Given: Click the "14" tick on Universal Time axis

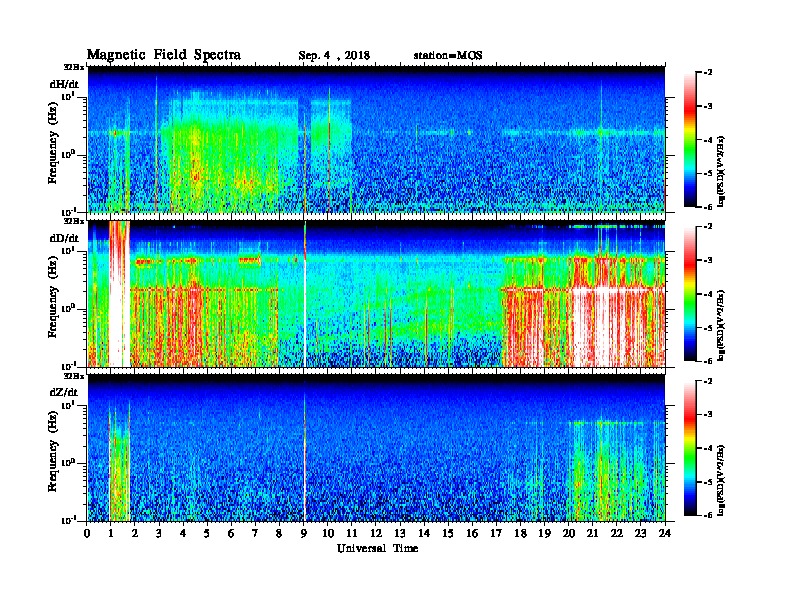Looking at the screenshot, I should point(424,534).
